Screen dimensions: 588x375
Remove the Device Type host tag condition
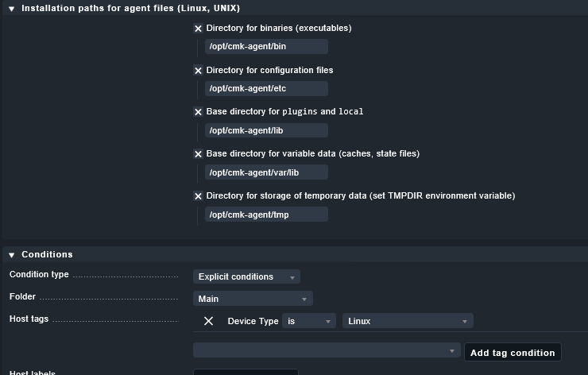click(208, 321)
